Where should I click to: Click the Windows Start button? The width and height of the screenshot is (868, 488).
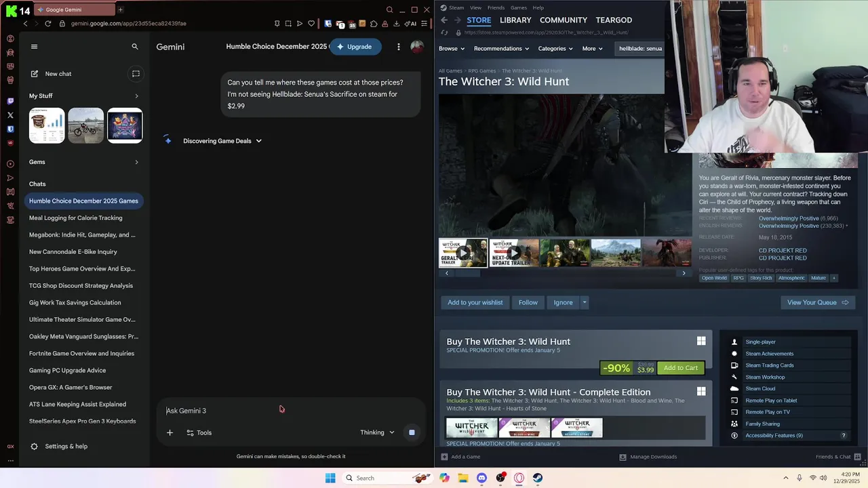pyautogui.click(x=330, y=478)
